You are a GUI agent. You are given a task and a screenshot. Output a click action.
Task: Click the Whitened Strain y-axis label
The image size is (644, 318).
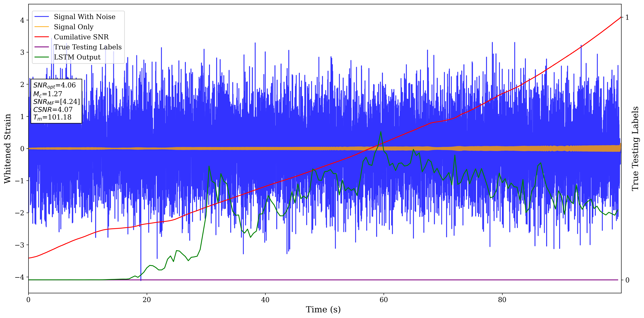[x=7, y=149]
